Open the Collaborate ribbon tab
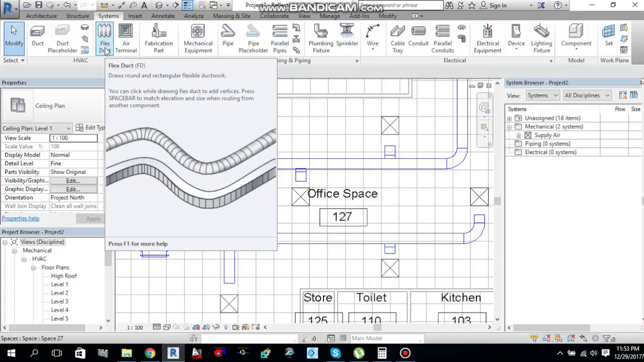The image size is (644, 362). point(274,16)
